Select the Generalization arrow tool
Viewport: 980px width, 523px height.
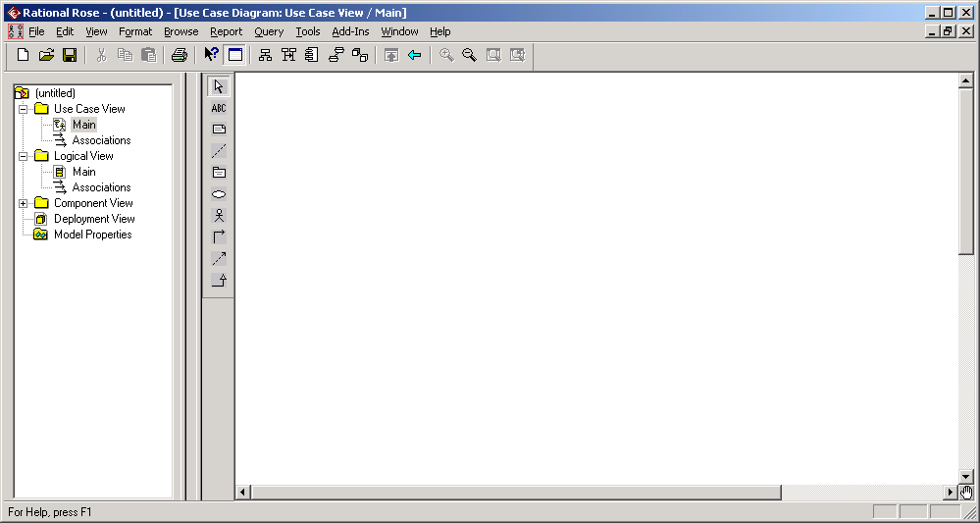pos(219,281)
